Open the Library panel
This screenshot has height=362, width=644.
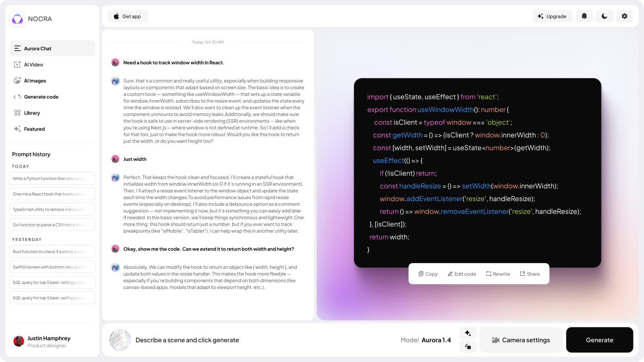pyautogui.click(x=32, y=113)
